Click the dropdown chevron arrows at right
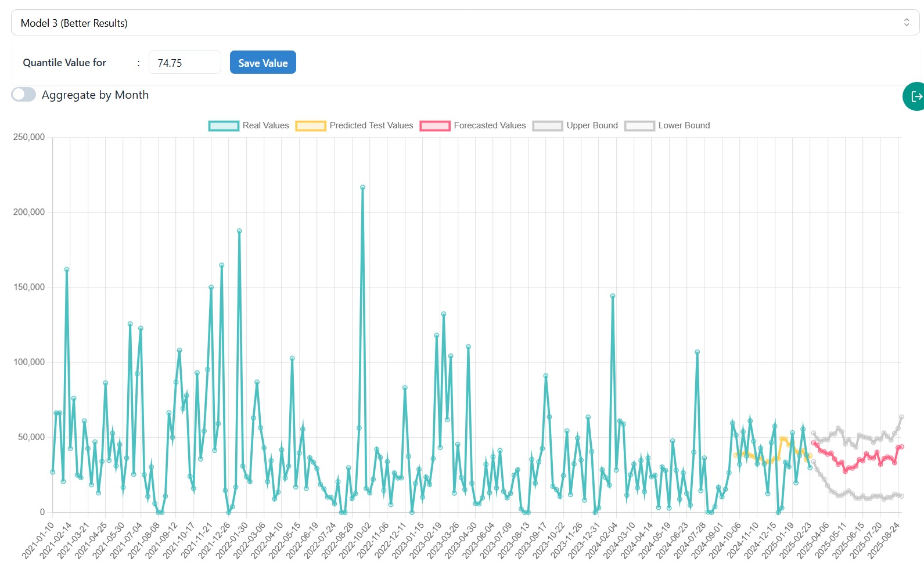The height and width of the screenshot is (569, 924). pos(906,23)
